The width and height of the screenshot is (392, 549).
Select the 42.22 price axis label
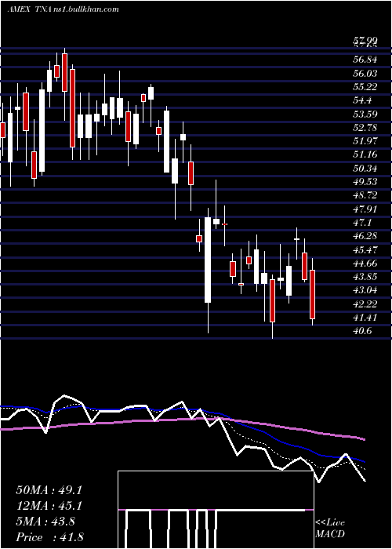coord(365,304)
